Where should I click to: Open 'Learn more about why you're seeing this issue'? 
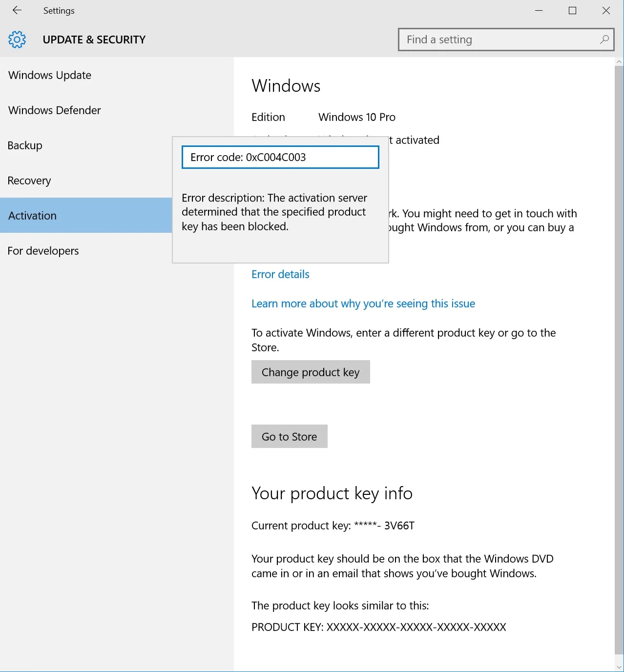tap(363, 304)
